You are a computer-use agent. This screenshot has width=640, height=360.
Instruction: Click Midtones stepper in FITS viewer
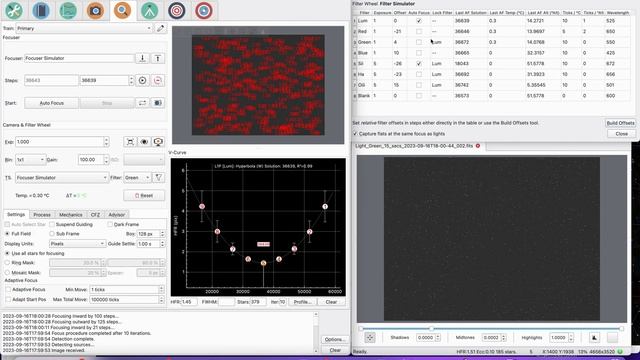(503, 338)
